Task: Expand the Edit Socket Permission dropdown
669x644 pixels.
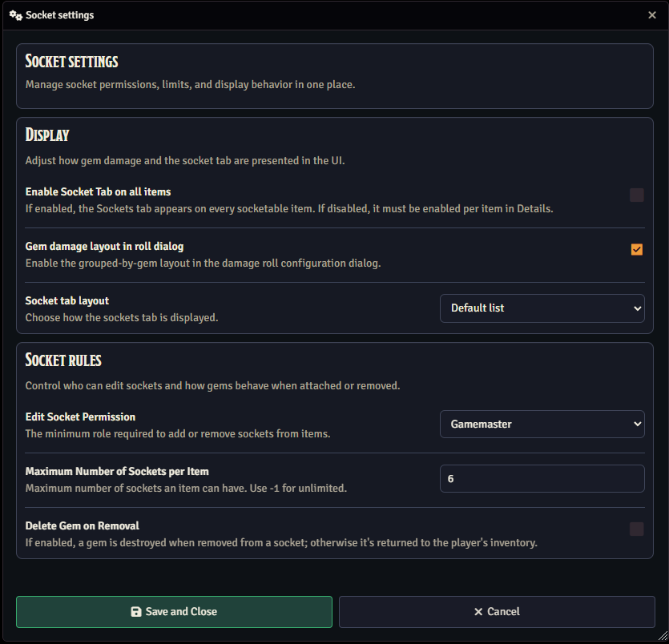Action: tap(542, 425)
